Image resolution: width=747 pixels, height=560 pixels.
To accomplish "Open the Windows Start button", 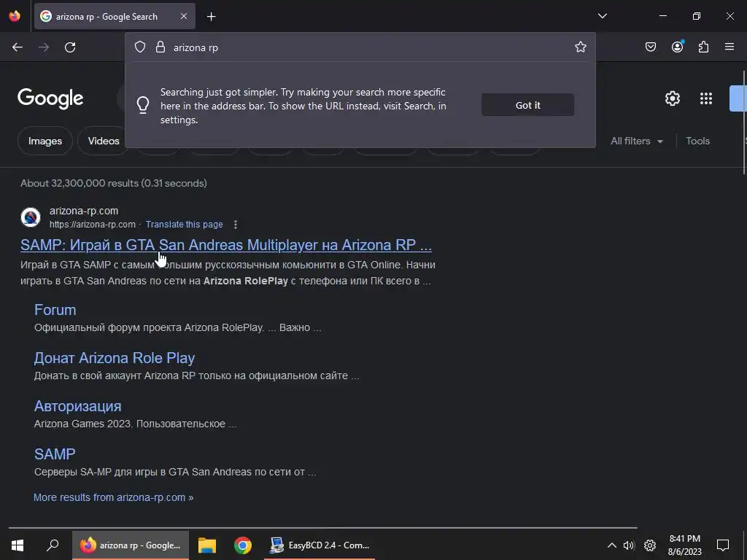I will pos(18,545).
